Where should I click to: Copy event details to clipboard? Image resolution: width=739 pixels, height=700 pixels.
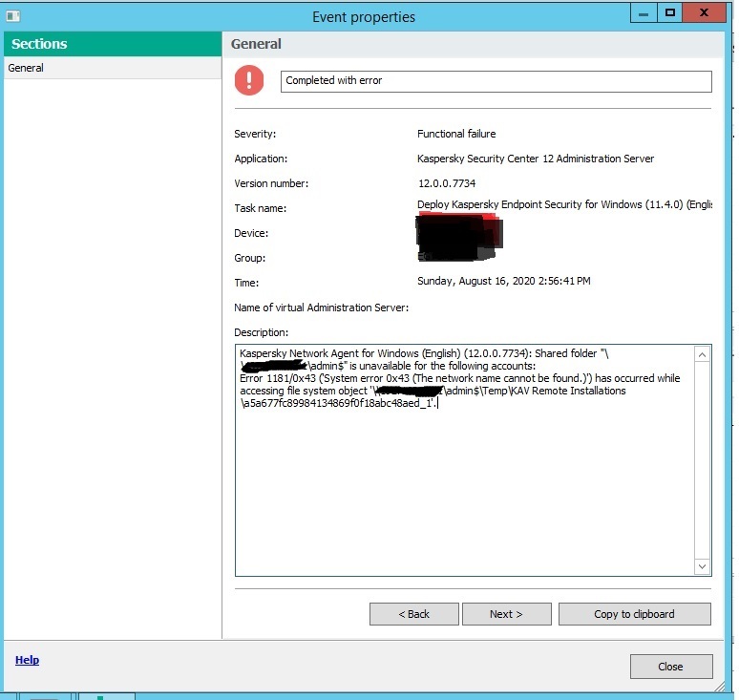(x=635, y=614)
